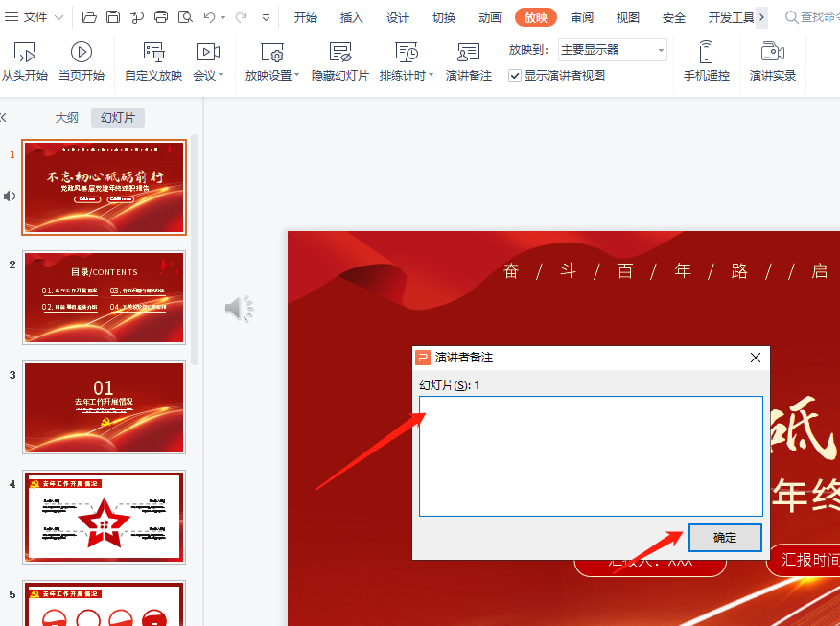Viewport: 840px width, 626px height.
Task: Confirm the dialog with 确定
Action: point(725,538)
